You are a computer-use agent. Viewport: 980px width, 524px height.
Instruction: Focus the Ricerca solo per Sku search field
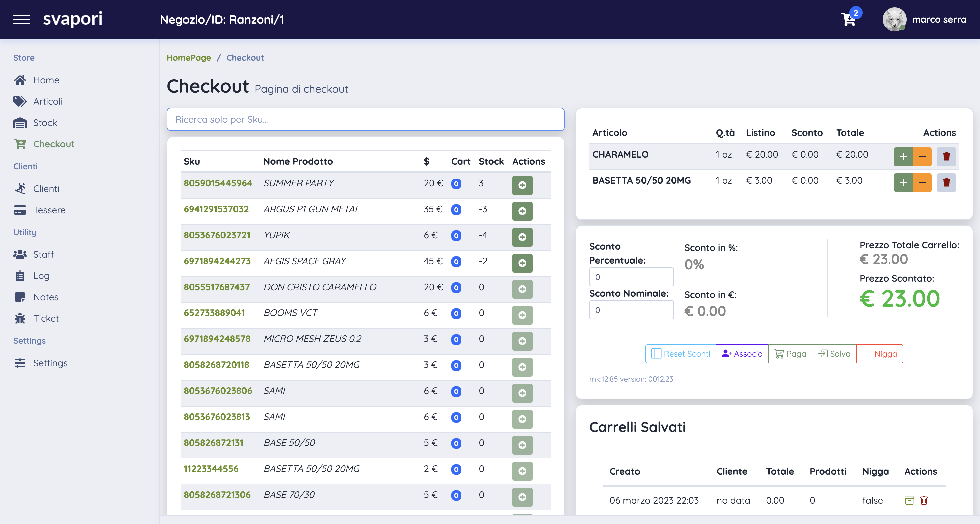(365, 119)
